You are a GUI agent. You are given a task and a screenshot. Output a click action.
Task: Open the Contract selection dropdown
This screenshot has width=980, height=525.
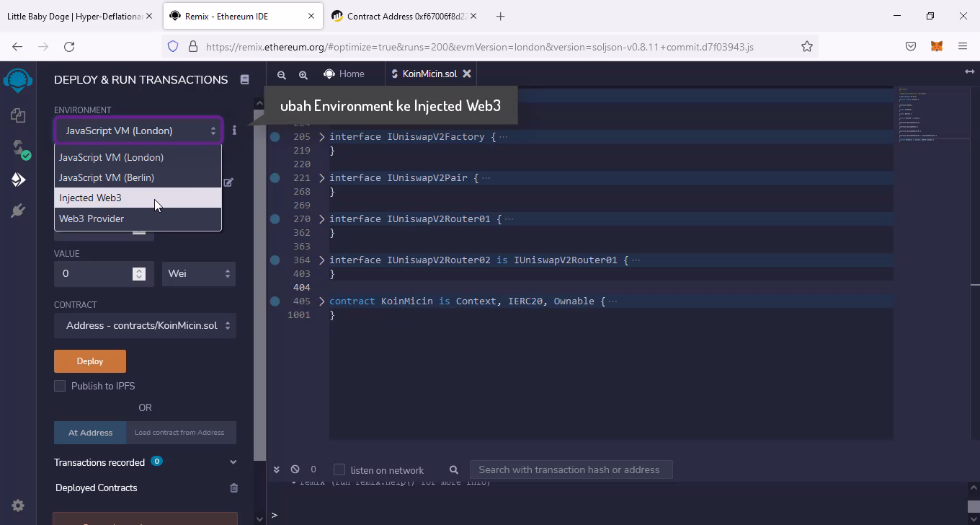[146, 325]
